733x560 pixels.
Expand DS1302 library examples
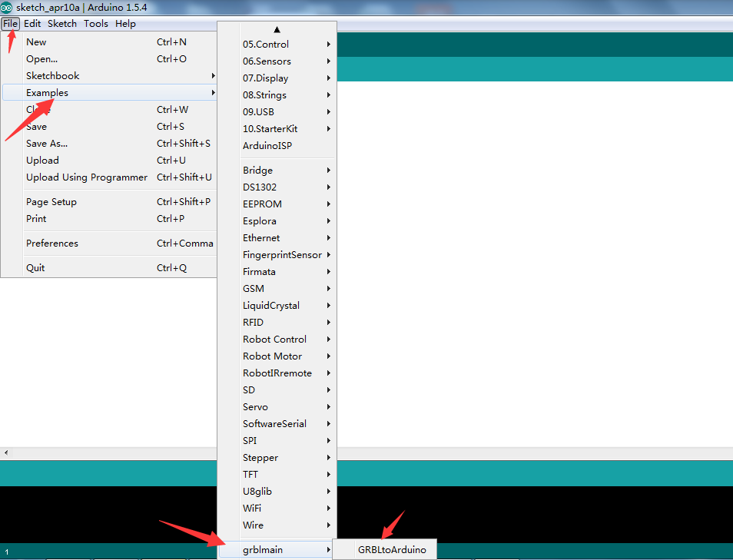(277, 187)
